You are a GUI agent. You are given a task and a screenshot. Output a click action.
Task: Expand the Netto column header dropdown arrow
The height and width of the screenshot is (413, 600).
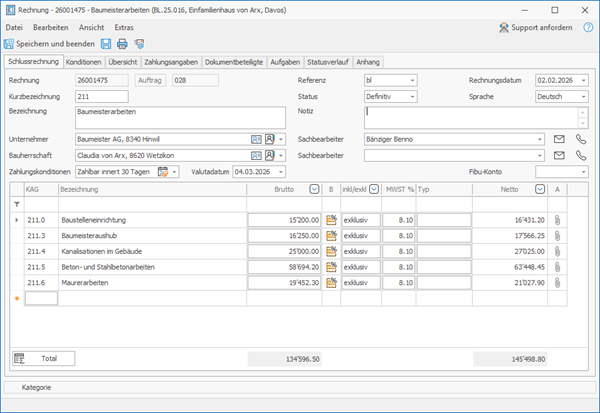(540, 189)
